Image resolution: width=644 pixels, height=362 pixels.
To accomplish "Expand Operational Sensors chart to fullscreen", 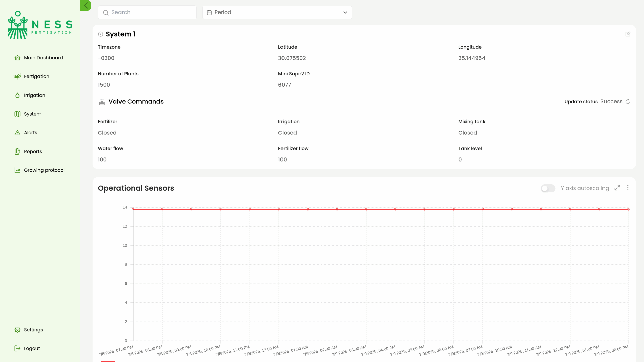I will point(617,188).
